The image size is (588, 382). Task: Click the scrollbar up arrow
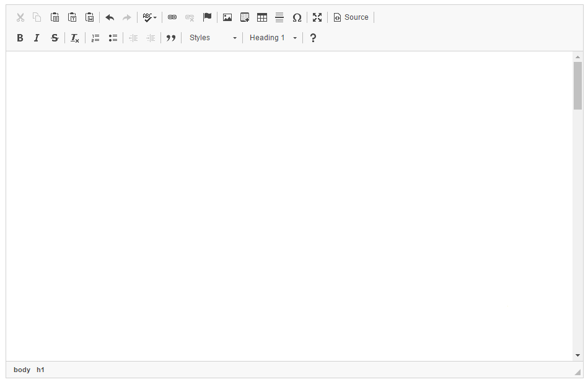click(x=577, y=57)
